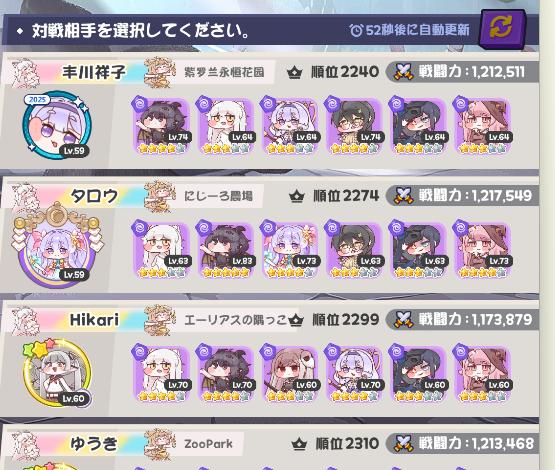Click guild emblem next to ZooPark

click(x=160, y=444)
